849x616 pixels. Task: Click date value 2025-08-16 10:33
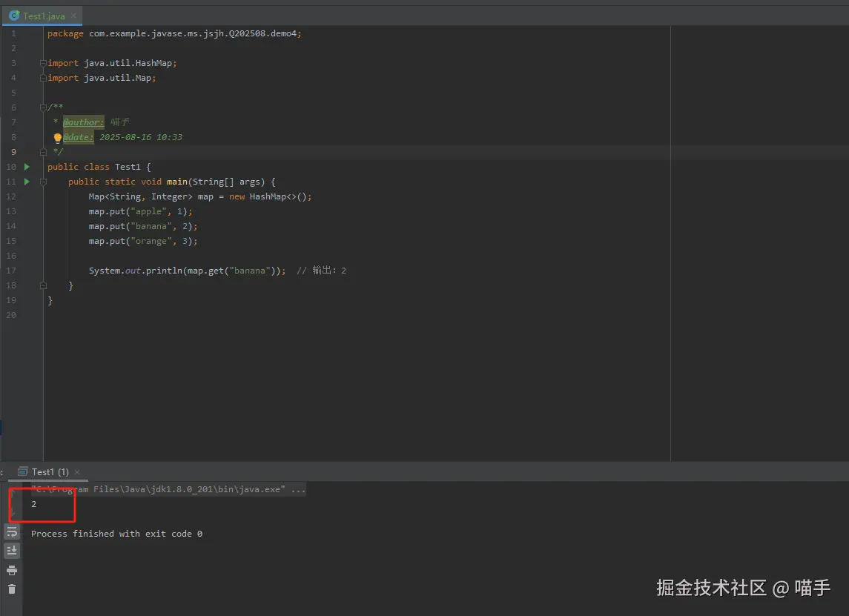[x=141, y=137]
